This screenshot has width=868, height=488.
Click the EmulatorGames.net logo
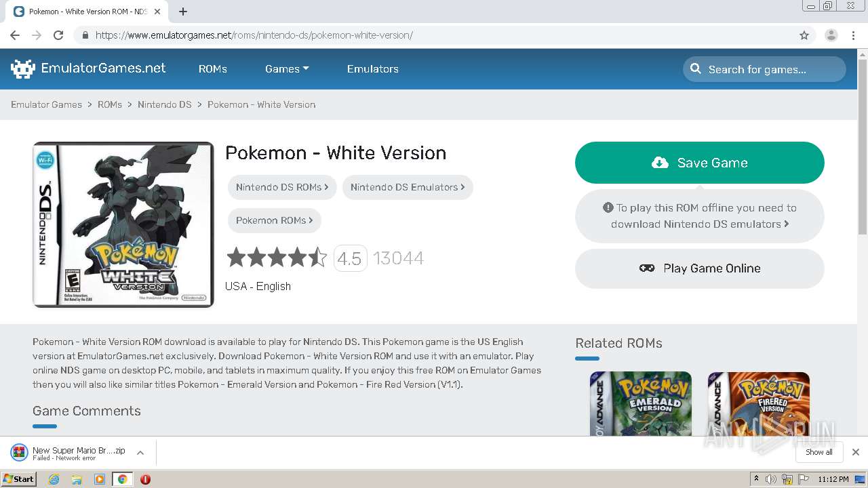88,68
